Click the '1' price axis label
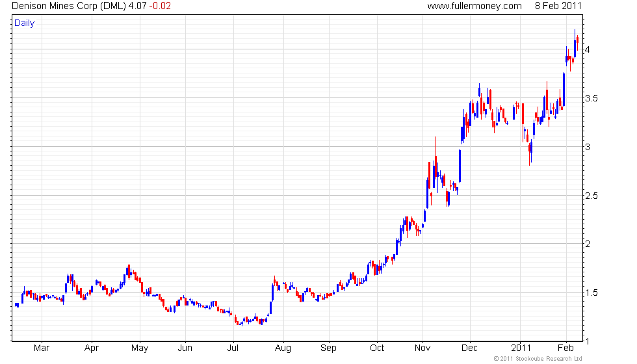 coord(587,341)
